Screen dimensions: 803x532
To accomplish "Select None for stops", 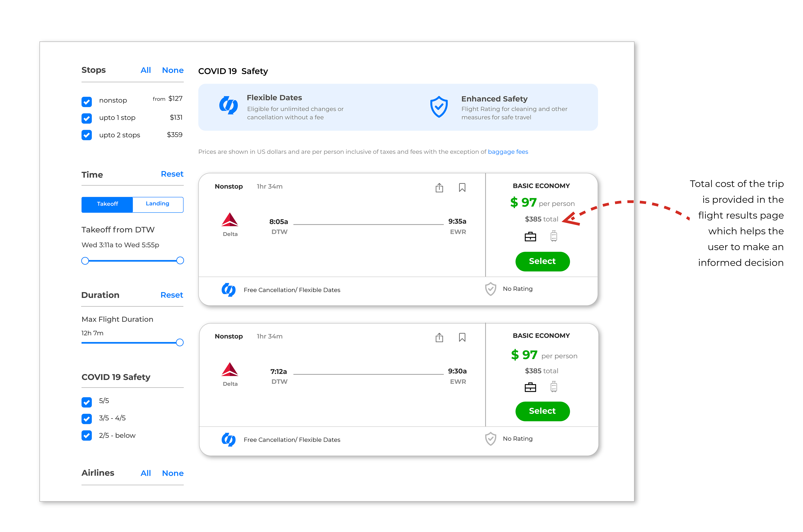I will click(173, 70).
